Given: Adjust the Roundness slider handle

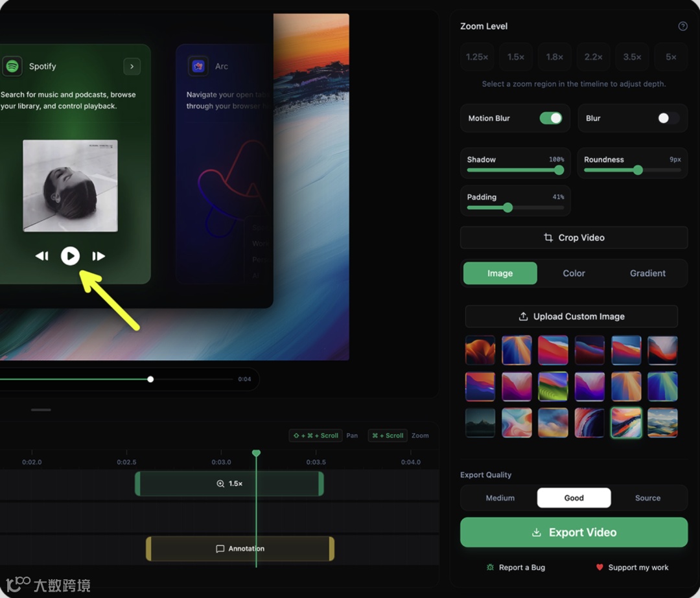Looking at the screenshot, I should click(638, 170).
